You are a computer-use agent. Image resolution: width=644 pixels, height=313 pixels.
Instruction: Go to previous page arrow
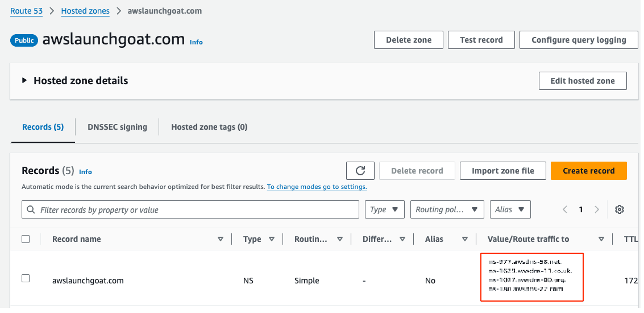pos(565,209)
